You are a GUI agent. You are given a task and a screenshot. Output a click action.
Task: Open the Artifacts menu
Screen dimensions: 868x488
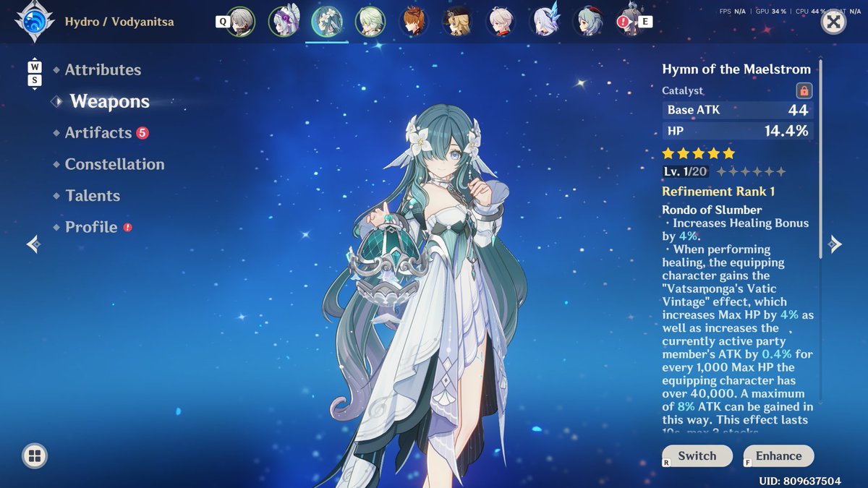pos(98,133)
